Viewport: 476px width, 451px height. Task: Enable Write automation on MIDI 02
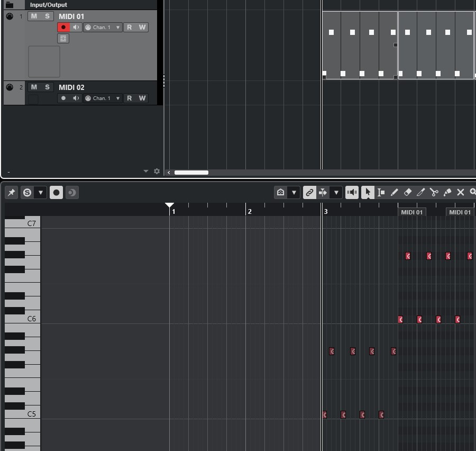pyautogui.click(x=142, y=98)
